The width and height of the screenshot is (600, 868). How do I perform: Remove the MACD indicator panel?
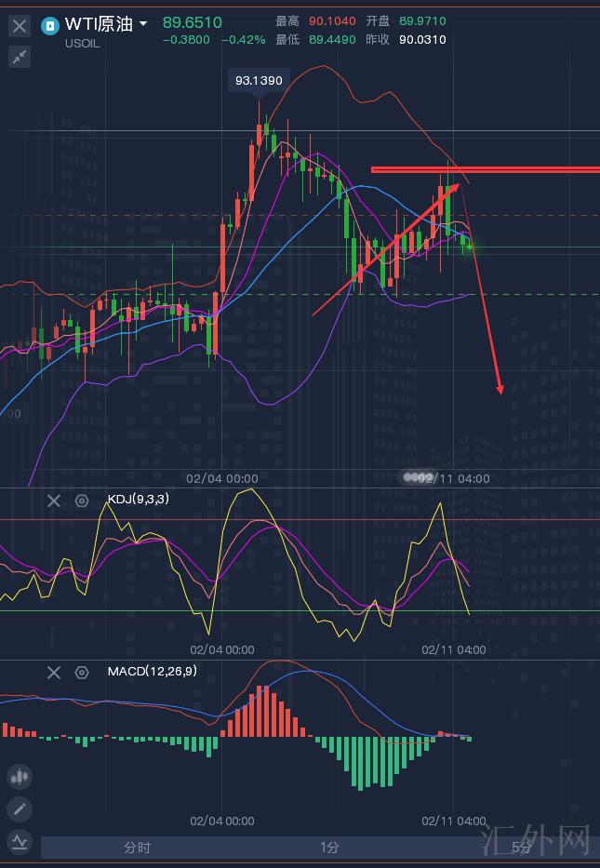click(54, 672)
